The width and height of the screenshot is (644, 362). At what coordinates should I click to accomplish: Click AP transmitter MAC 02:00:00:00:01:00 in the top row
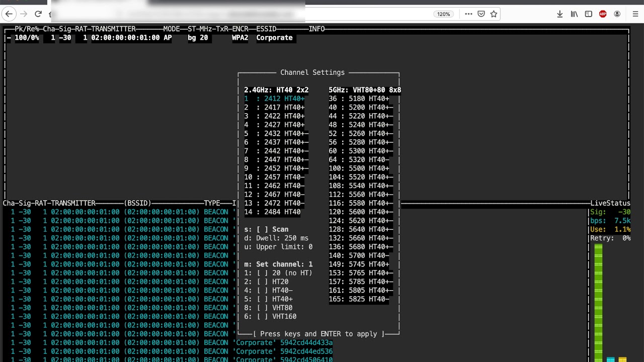(x=125, y=38)
